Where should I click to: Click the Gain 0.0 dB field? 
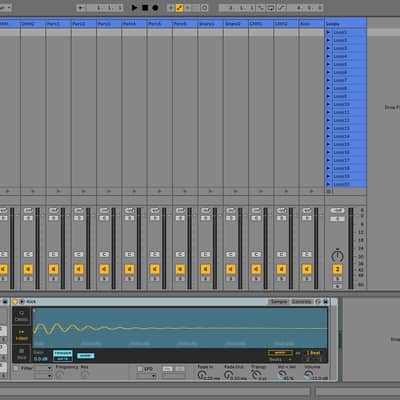(x=40, y=359)
